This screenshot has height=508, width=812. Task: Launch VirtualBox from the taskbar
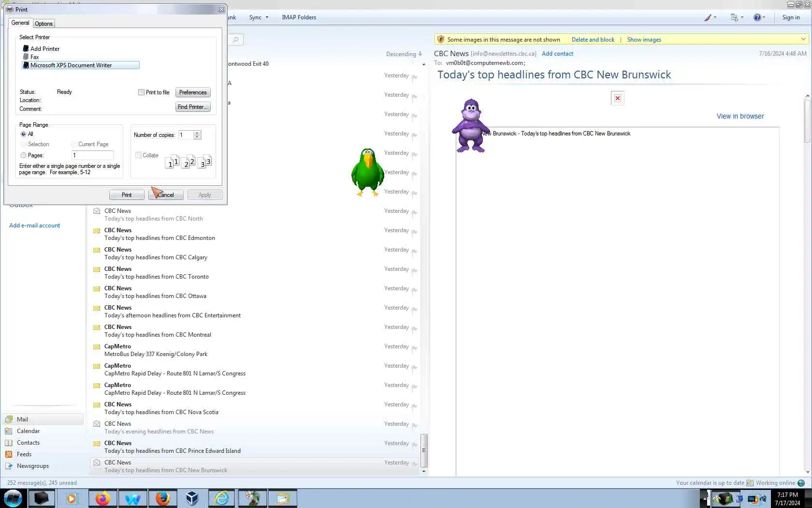(x=192, y=498)
